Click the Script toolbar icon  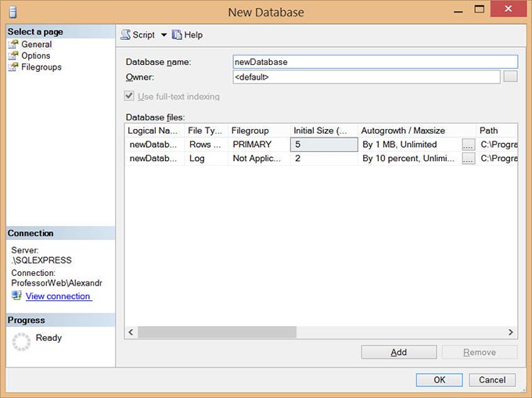coord(125,34)
